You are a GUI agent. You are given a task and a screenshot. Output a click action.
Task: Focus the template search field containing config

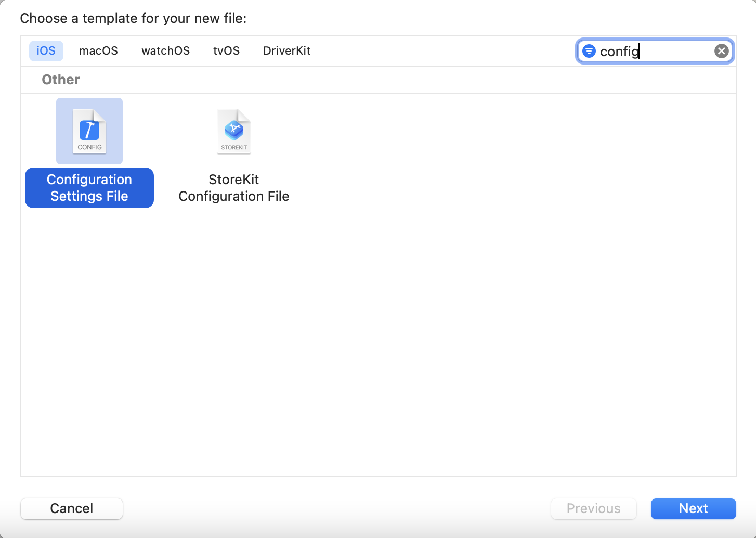click(655, 51)
